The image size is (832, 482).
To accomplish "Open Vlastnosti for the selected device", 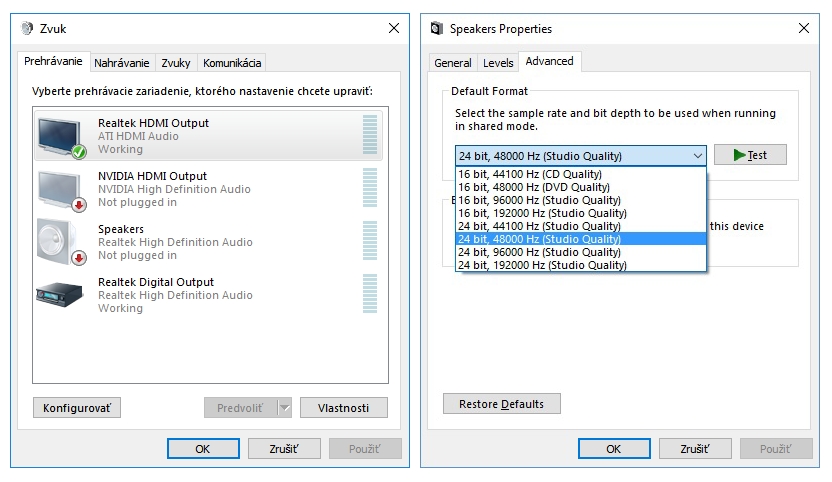I will tap(343, 408).
